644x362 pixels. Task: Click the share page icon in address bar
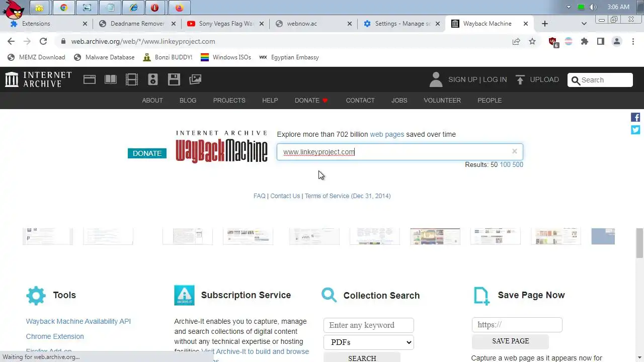click(516, 41)
